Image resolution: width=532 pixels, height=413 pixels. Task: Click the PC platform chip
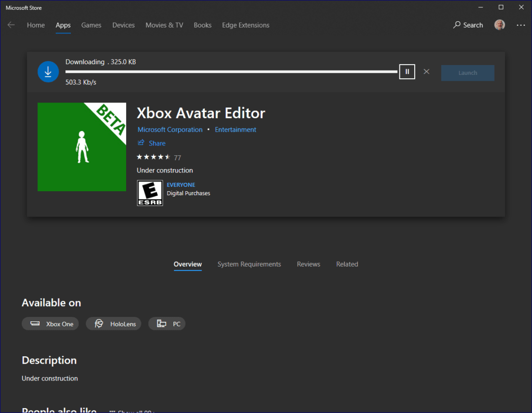pos(167,324)
